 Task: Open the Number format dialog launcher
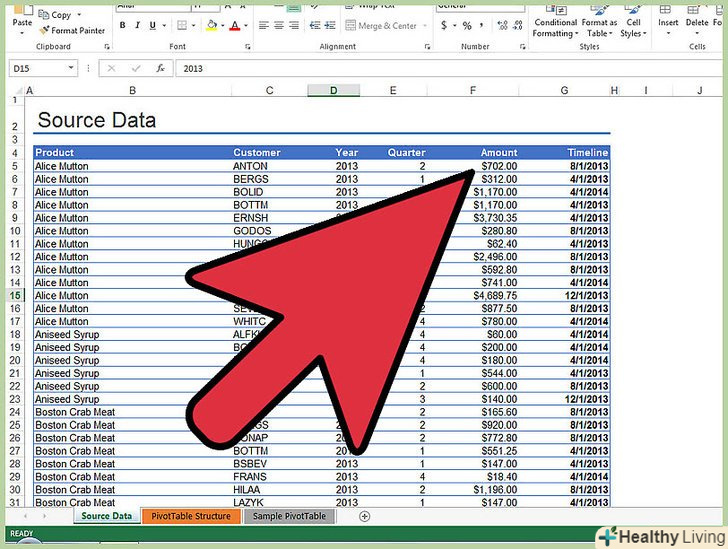522,46
